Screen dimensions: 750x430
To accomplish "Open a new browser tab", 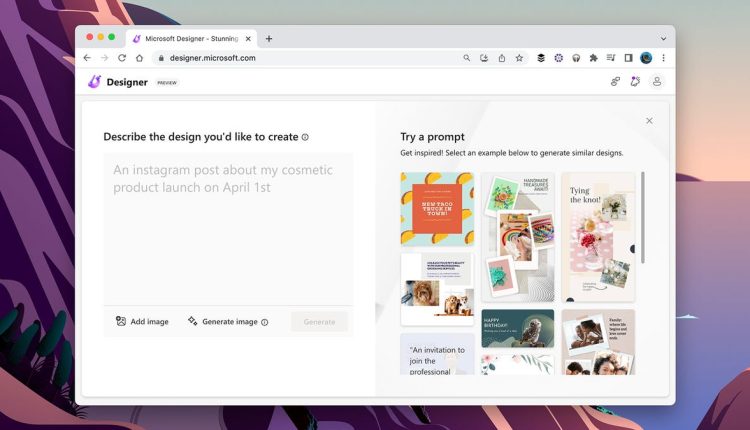I will coord(269,39).
